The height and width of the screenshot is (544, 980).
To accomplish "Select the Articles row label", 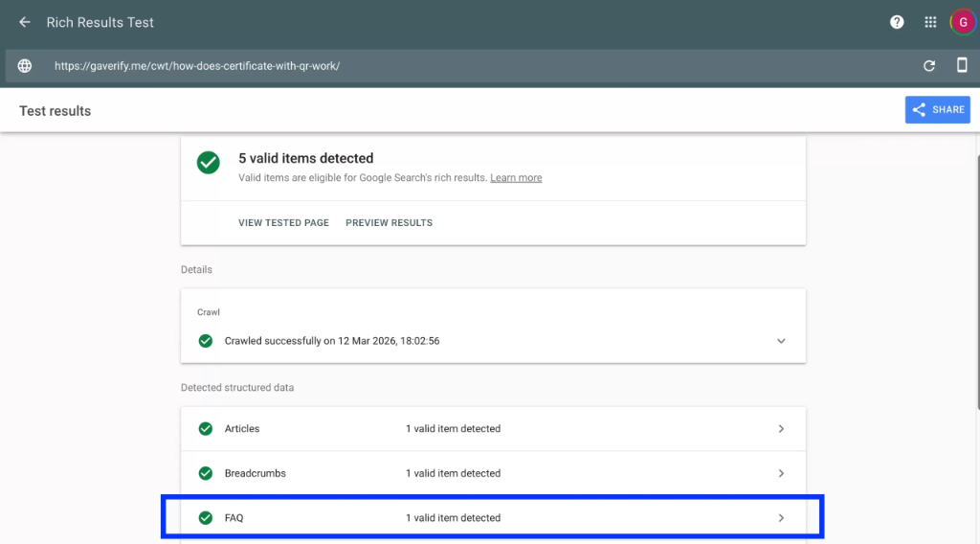I will pyautogui.click(x=242, y=429).
